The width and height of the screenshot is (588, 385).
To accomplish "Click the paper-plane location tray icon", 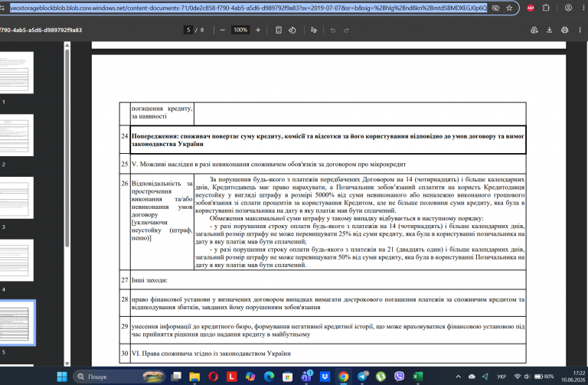I will (485, 377).
